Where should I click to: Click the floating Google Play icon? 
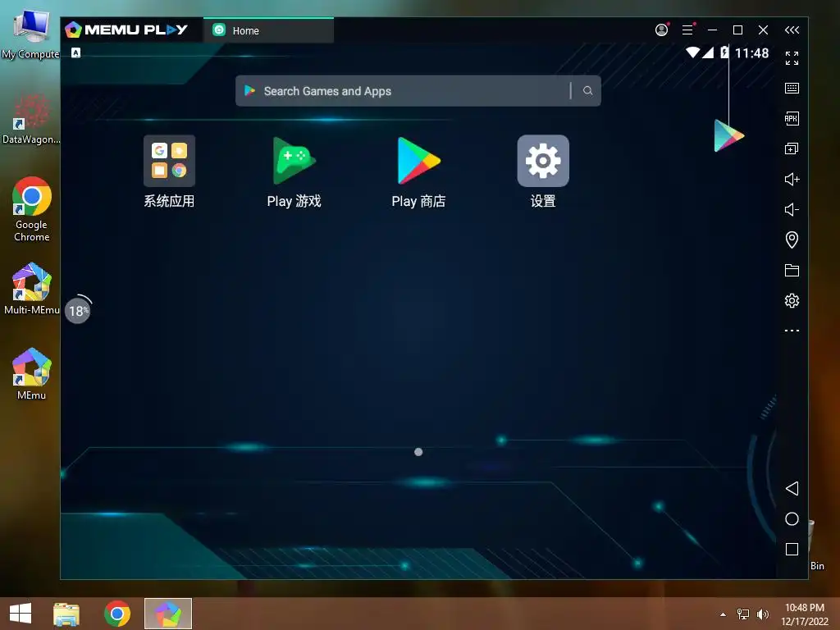(x=728, y=136)
